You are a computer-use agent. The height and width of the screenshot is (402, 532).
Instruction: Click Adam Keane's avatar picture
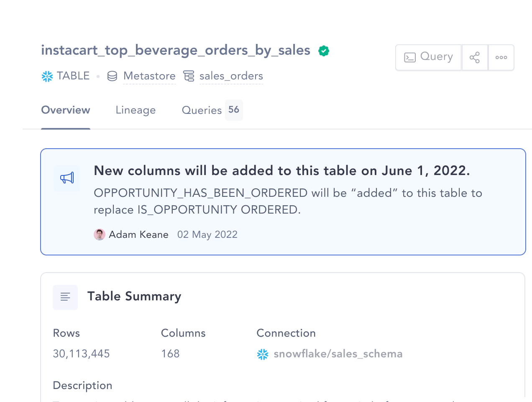100,234
